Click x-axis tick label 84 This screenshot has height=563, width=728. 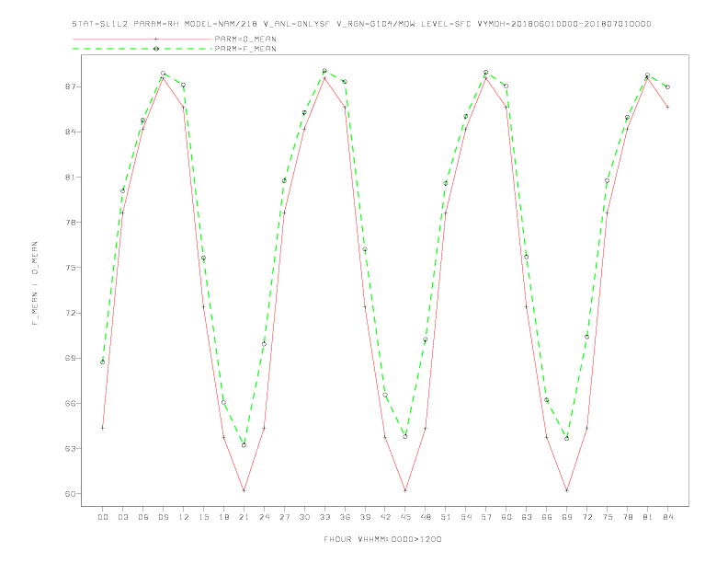[667, 517]
